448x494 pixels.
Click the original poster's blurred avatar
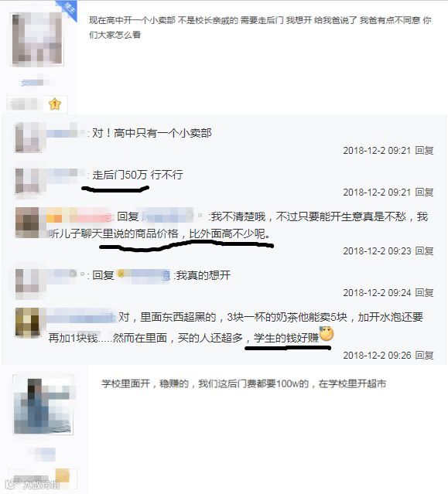click(x=37, y=39)
